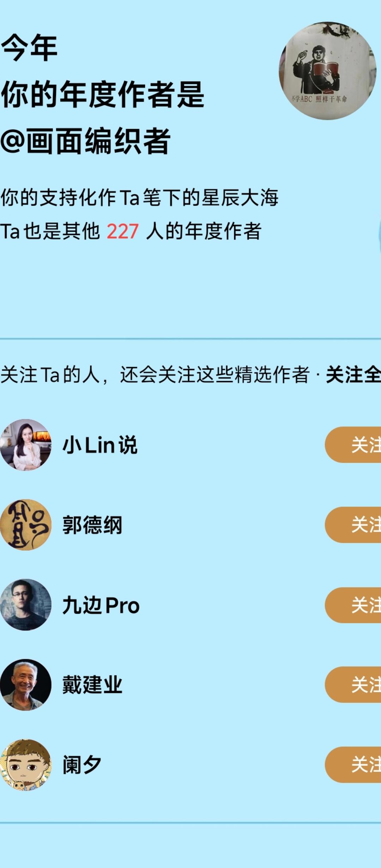Open 九边Pro's avatar
The height and width of the screenshot is (868, 381).
point(25,605)
